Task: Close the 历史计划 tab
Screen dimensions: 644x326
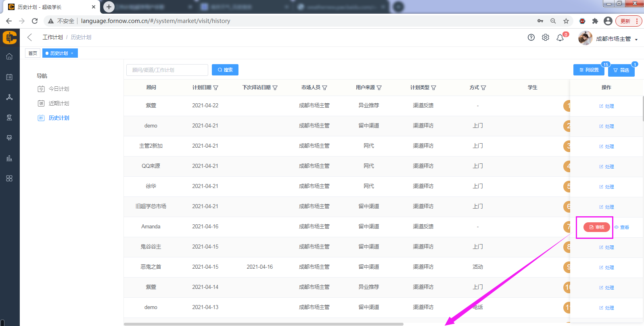Action: coord(72,53)
